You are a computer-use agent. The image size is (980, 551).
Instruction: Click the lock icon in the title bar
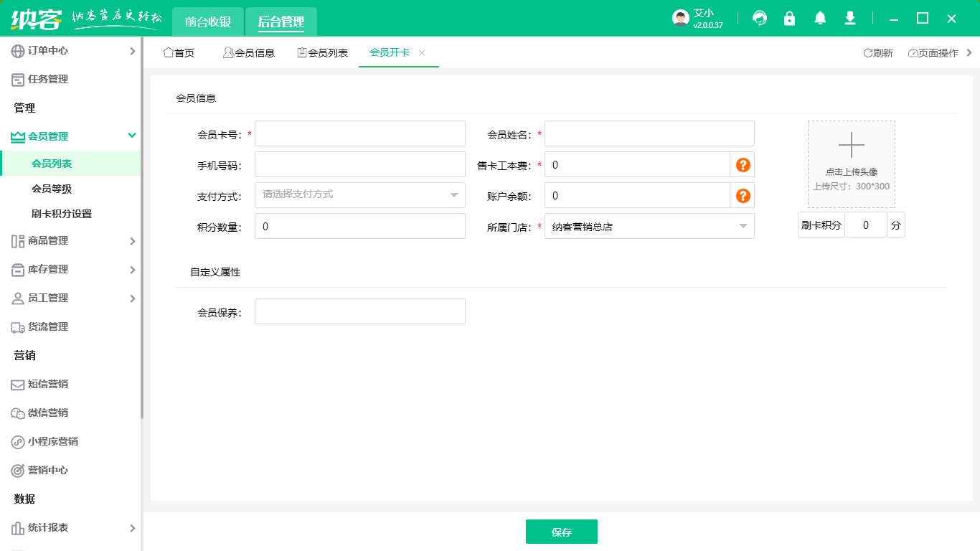point(789,18)
